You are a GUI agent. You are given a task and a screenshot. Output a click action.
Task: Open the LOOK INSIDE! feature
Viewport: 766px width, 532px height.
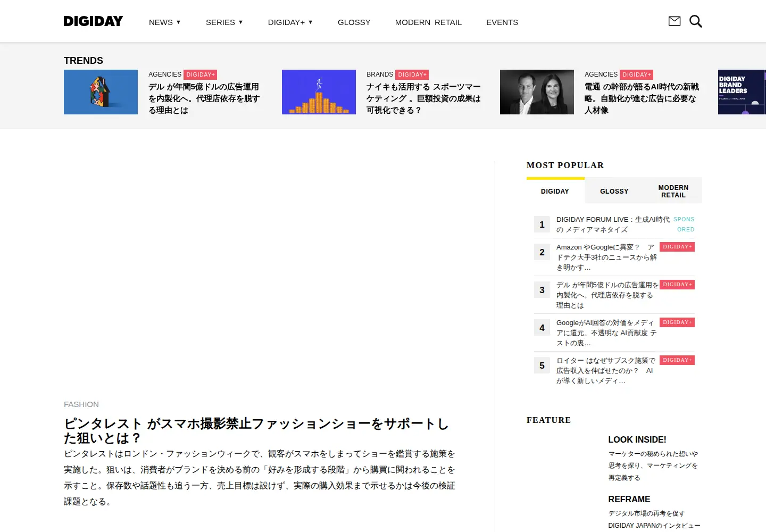tap(637, 439)
